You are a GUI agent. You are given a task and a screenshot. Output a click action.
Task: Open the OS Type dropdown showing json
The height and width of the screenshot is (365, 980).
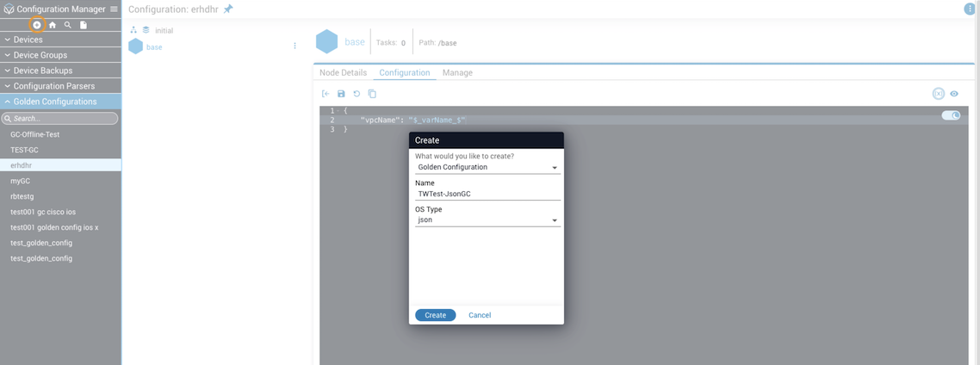coord(487,220)
